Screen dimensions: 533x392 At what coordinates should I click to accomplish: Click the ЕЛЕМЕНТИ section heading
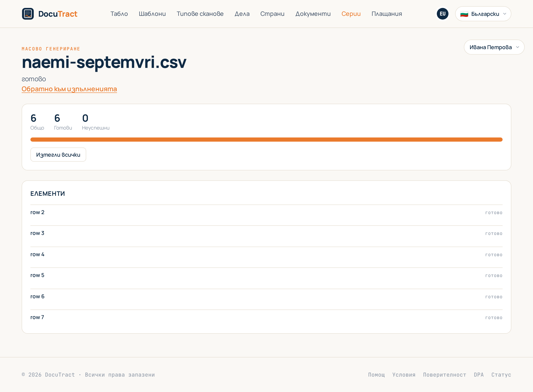click(x=47, y=194)
